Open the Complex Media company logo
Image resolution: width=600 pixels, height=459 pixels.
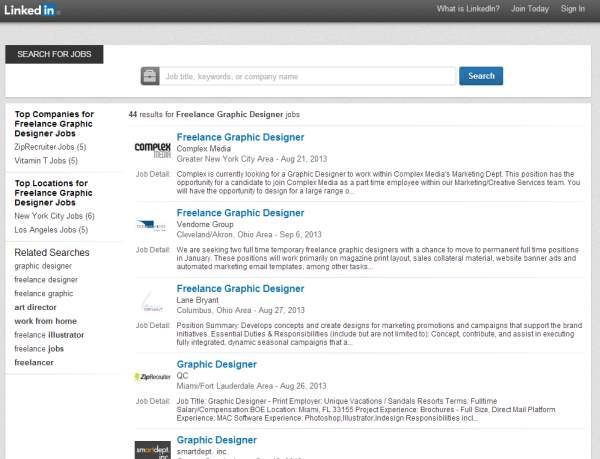[153, 150]
